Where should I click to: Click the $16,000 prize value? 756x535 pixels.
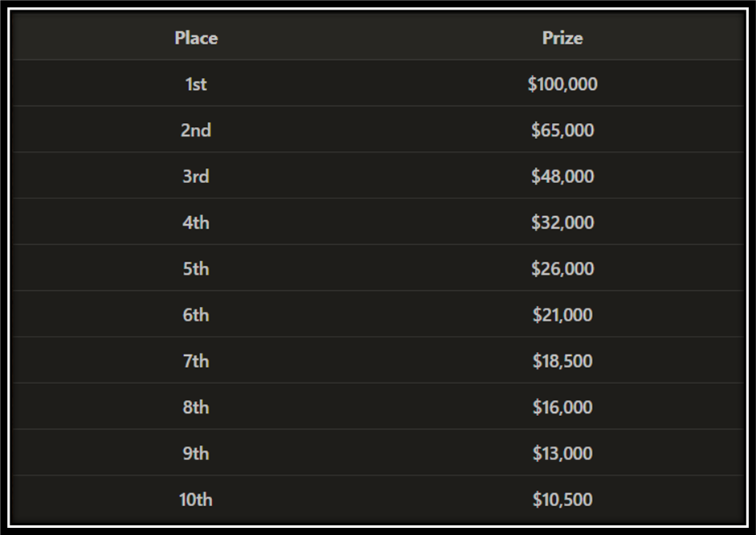(x=562, y=408)
